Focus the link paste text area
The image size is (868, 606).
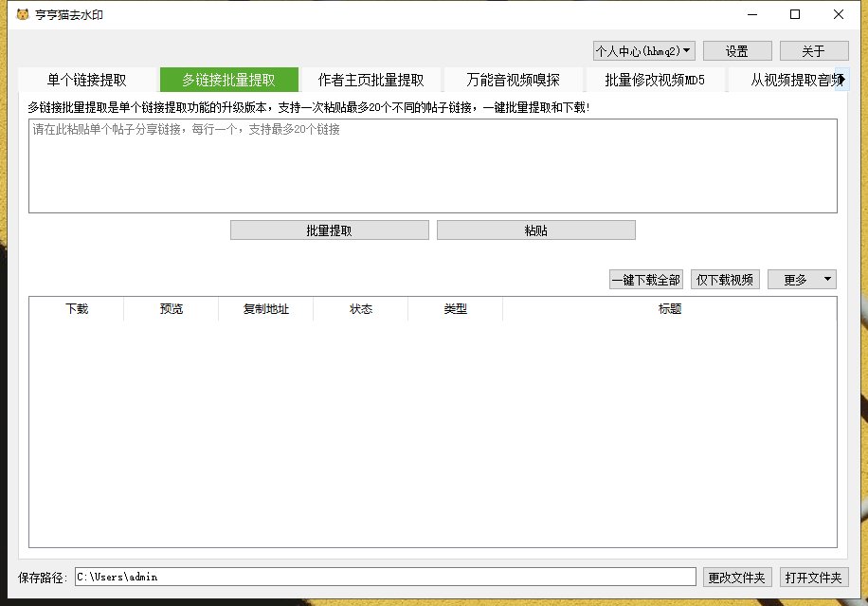[433, 166]
